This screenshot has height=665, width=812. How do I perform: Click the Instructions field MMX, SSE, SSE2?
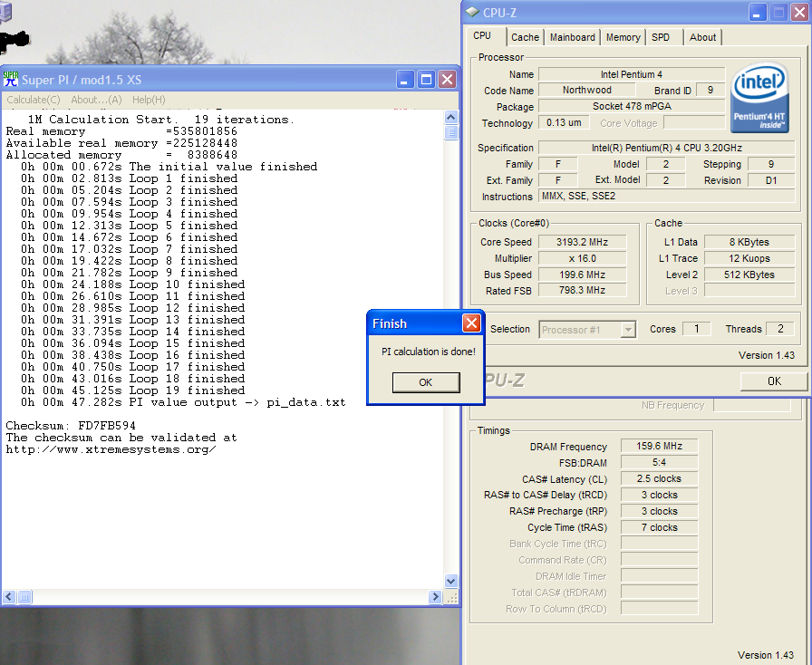[x=666, y=196]
